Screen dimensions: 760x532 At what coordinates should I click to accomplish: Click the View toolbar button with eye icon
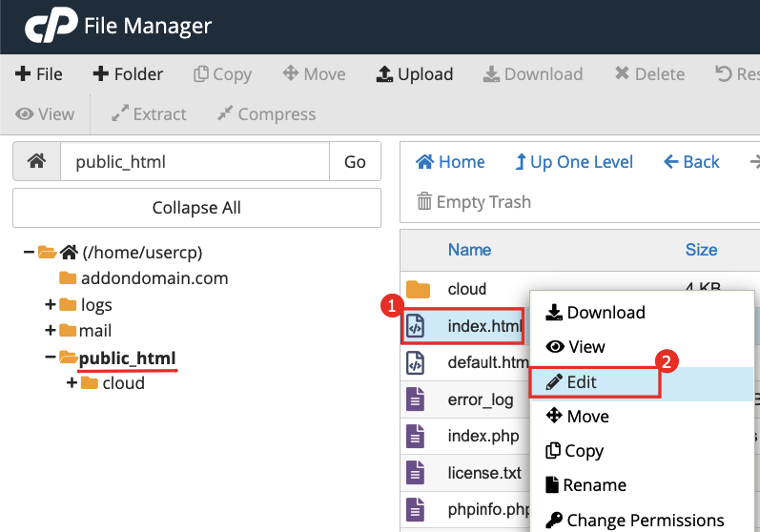(x=45, y=114)
